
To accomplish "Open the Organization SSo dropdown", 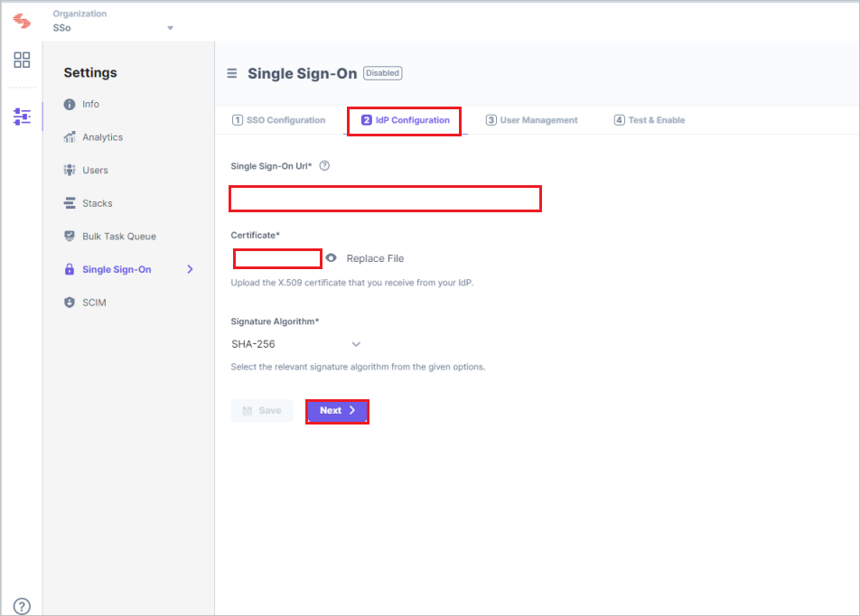I will click(169, 28).
